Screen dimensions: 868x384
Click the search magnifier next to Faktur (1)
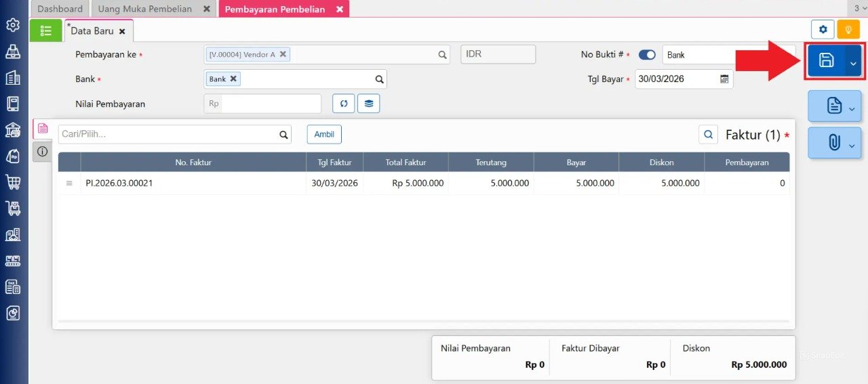click(x=709, y=135)
